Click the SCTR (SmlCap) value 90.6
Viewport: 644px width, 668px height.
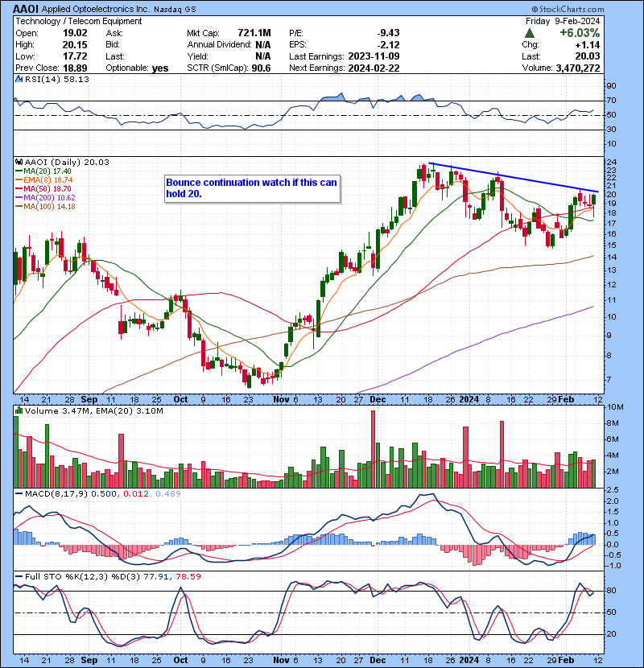261,68
